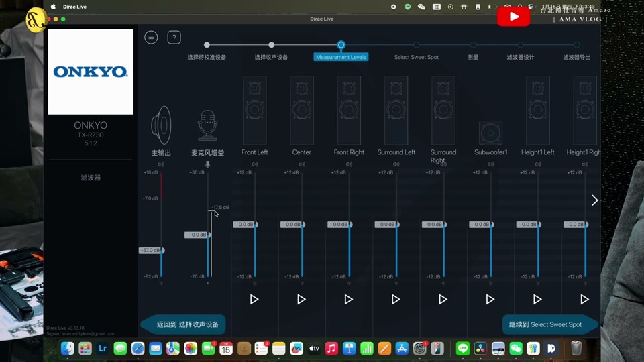Open the hamburger menu in Dirac Live
The width and height of the screenshot is (644, 362).
151,38
